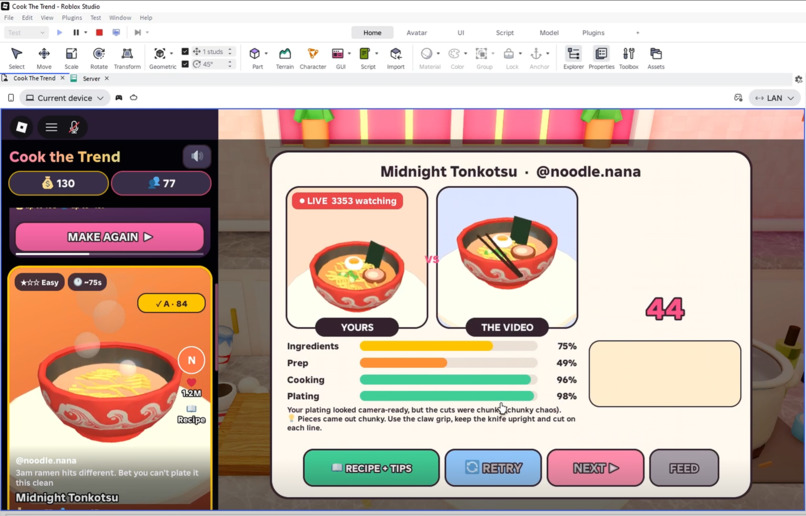Open the View menu
806x516 pixels.
[x=47, y=17]
